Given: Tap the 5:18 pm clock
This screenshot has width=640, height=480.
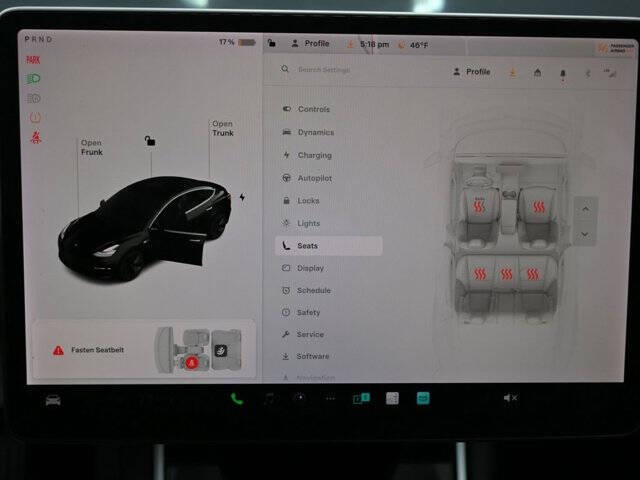Looking at the screenshot, I should coord(375,44).
